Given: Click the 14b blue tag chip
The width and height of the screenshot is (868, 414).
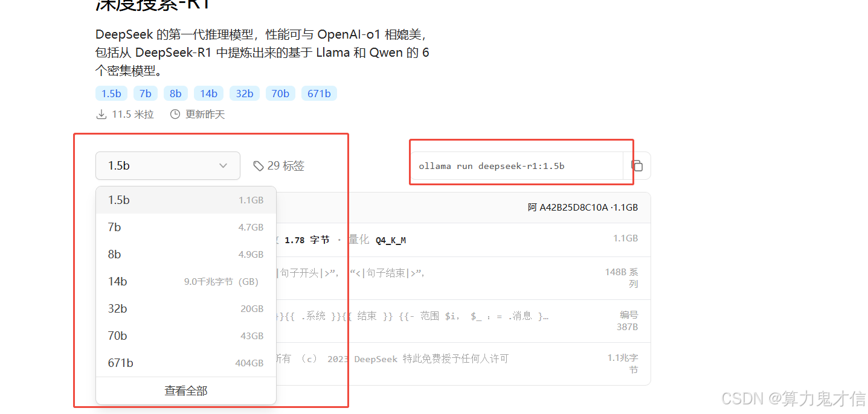Looking at the screenshot, I should click(209, 93).
